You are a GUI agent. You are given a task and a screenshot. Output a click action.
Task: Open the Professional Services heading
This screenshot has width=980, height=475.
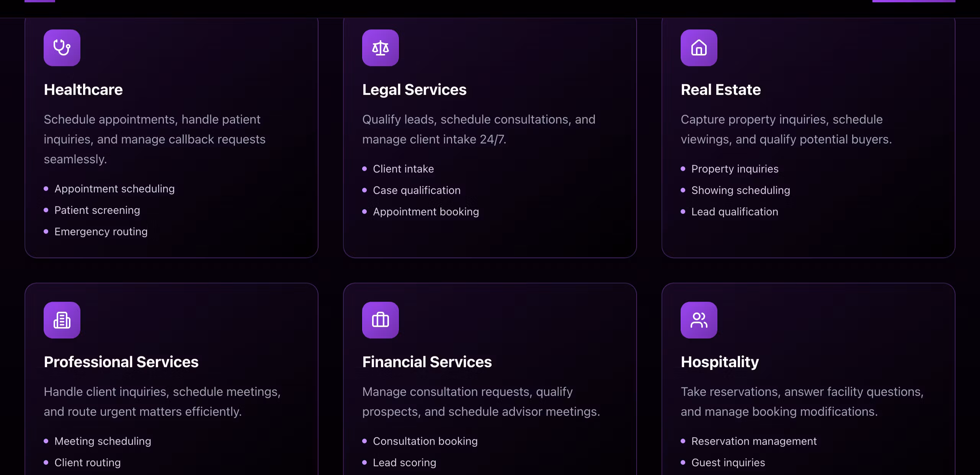point(121,362)
